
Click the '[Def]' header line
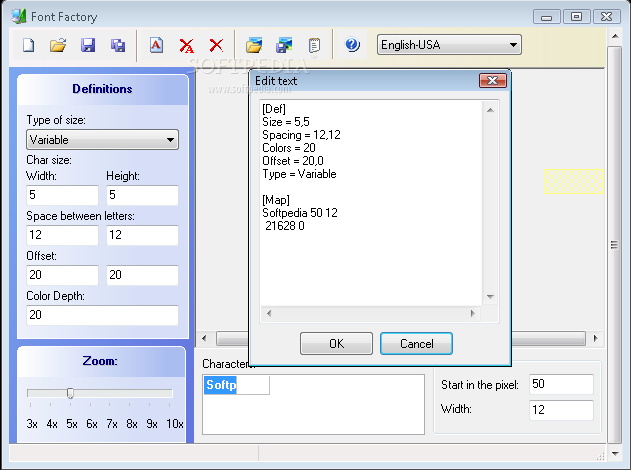[274, 109]
